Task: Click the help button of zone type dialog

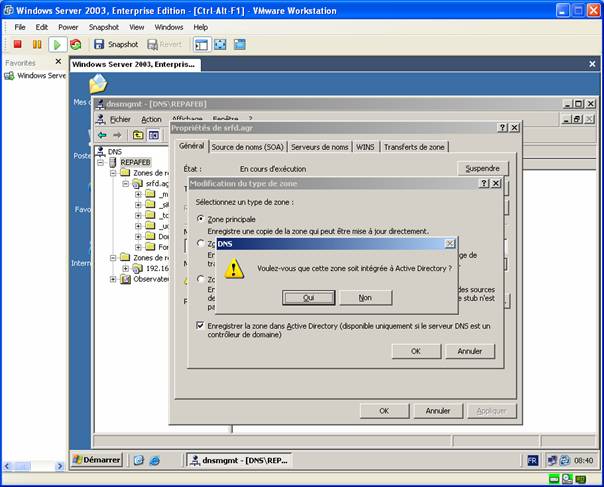Action: point(484,183)
